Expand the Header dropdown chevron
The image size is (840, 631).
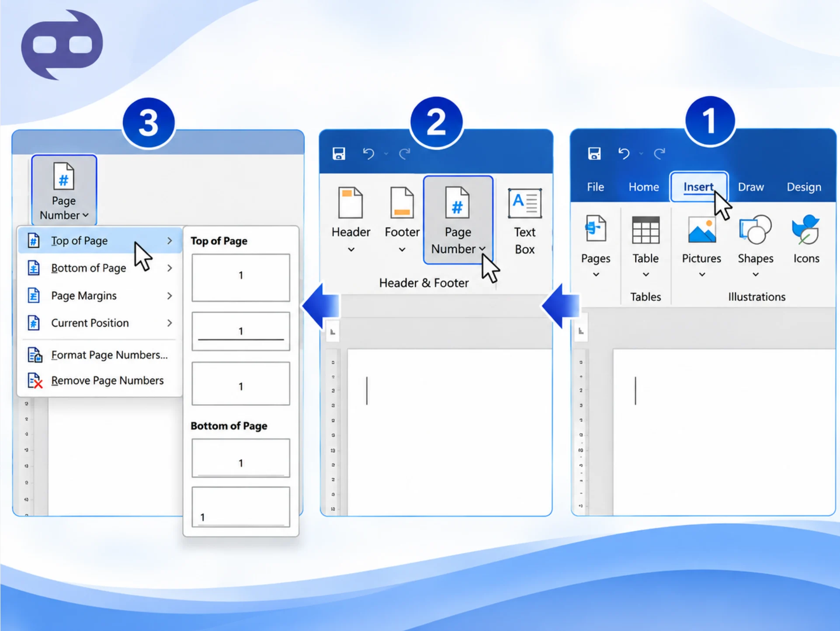[x=351, y=250]
